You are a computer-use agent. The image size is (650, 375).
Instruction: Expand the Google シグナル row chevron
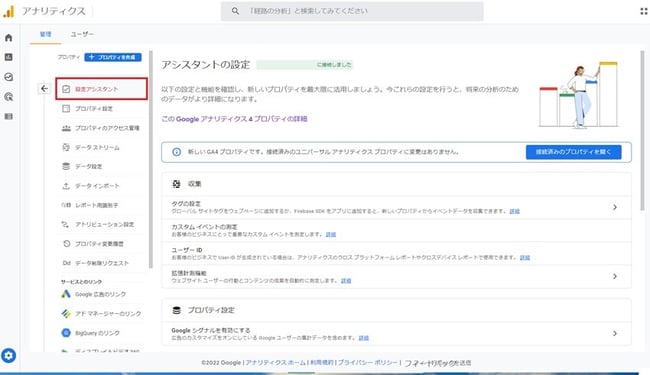pyautogui.click(x=615, y=334)
